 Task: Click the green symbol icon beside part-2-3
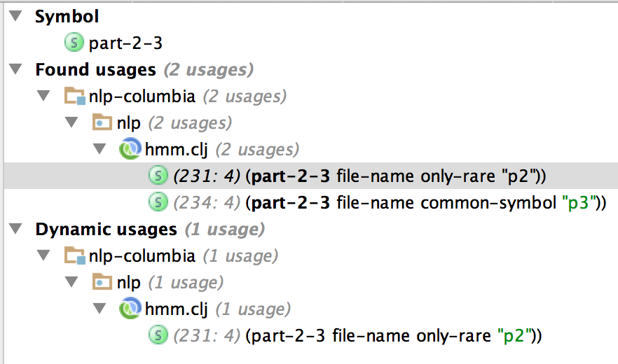74,43
